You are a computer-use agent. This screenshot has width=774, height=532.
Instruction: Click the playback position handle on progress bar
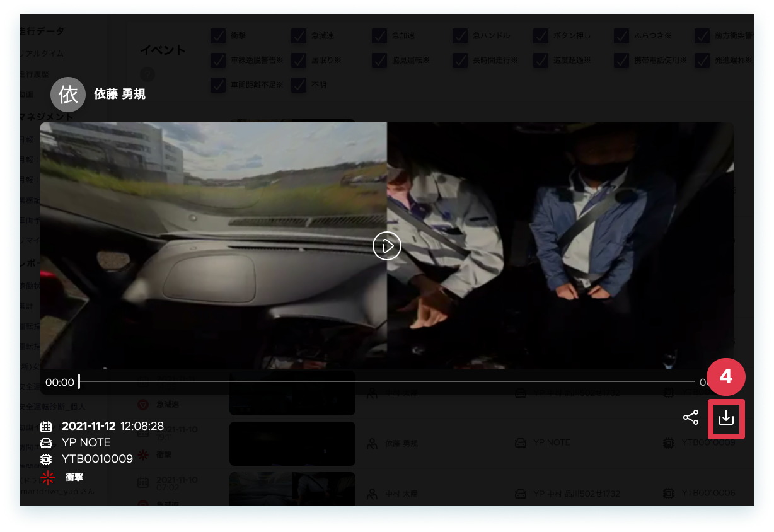tap(79, 381)
